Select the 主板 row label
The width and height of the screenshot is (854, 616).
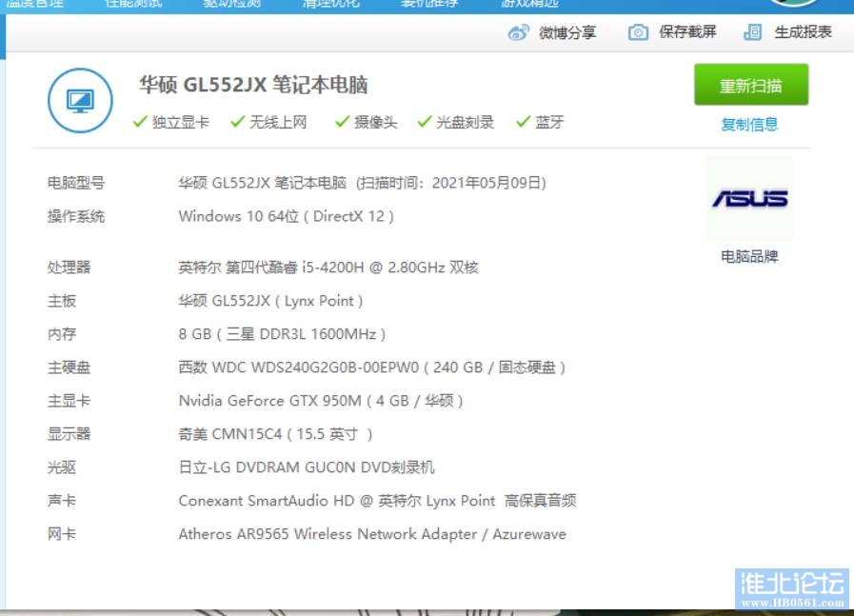click(x=62, y=301)
